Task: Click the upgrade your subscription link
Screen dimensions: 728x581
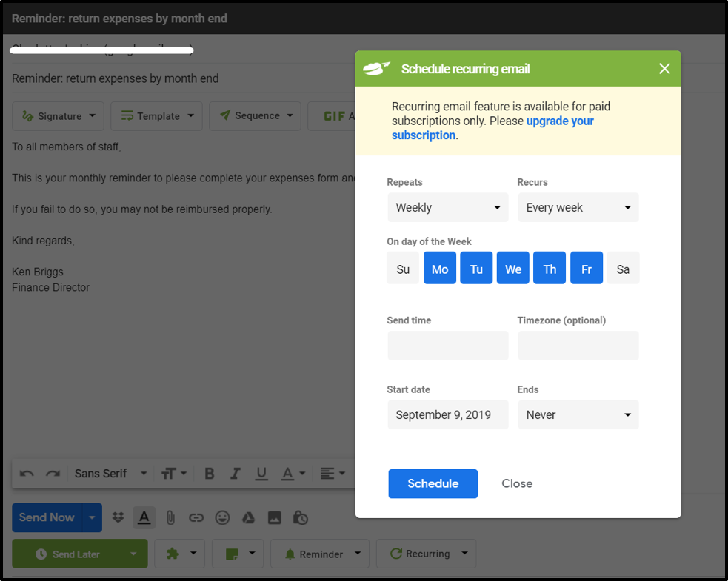Action: point(560,121)
